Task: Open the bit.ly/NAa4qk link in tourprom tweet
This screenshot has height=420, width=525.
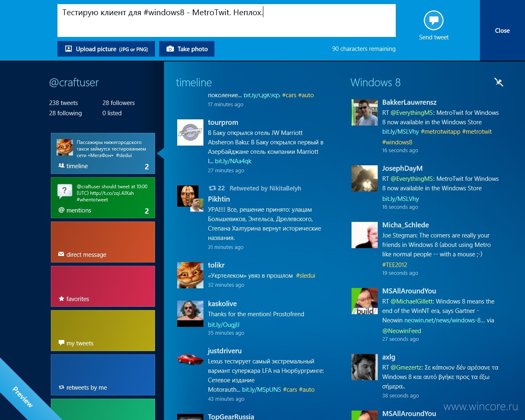Action: [233, 161]
